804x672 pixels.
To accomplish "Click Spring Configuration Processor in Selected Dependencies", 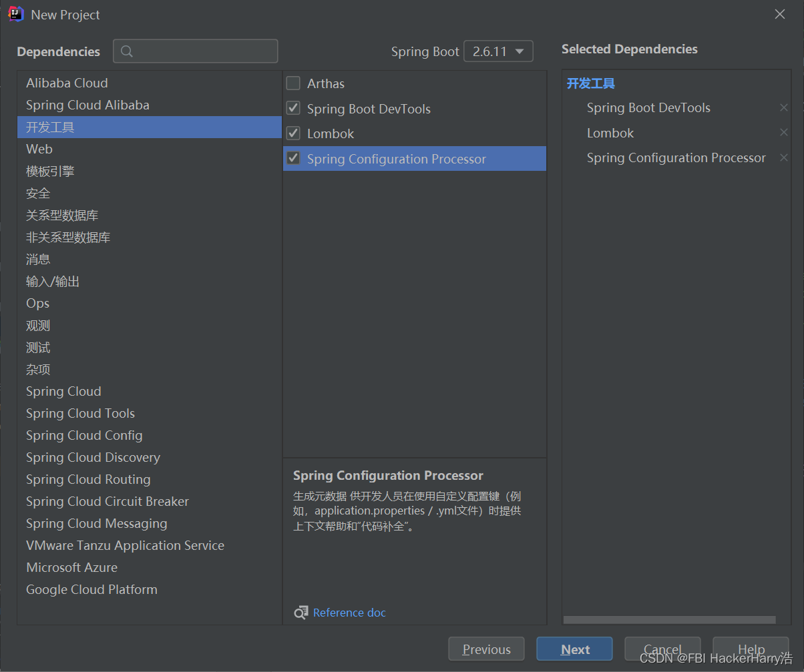I will pyautogui.click(x=676, y=157).
